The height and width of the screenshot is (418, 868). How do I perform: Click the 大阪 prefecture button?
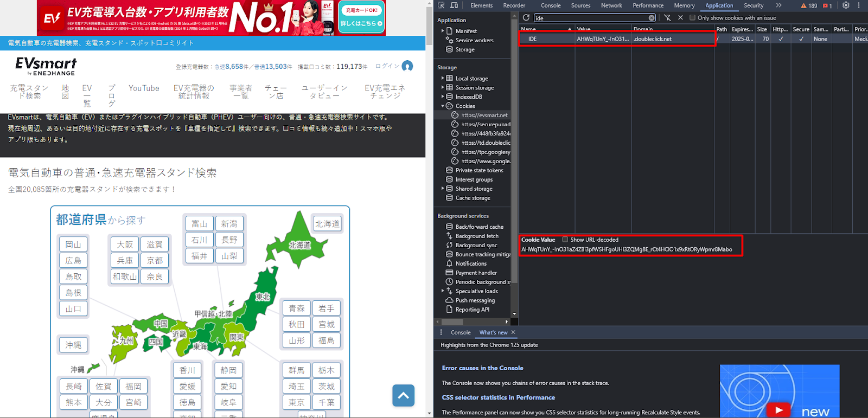tap(125, 245)
